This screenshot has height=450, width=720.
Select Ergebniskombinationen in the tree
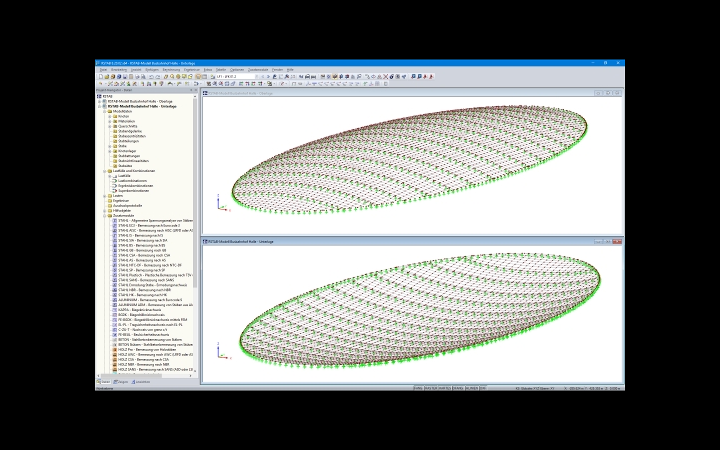point(135,186)
